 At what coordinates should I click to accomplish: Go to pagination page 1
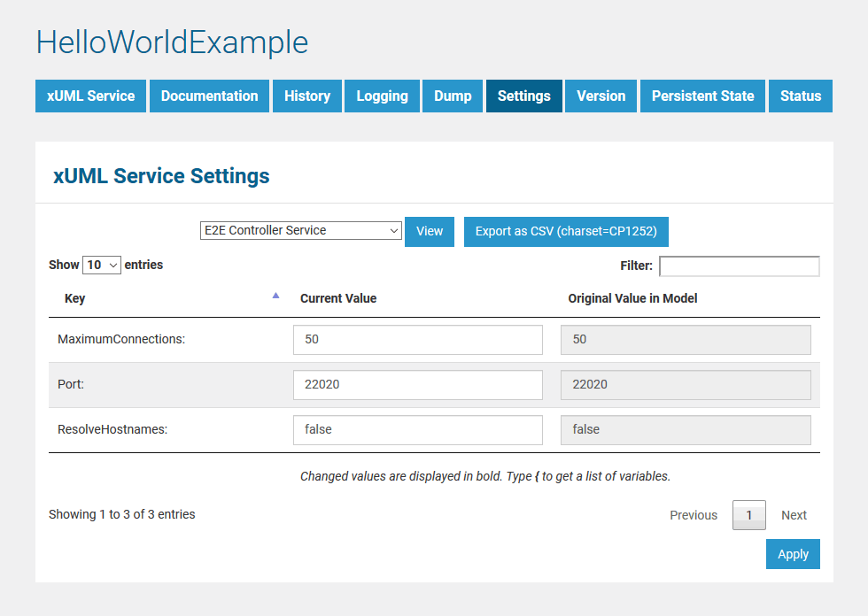click(748, 515)
